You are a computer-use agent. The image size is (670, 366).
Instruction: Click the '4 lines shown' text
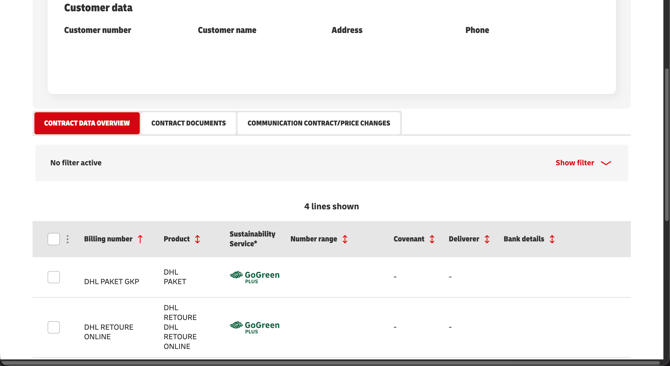pyautogui.click(x=332, y=206)
